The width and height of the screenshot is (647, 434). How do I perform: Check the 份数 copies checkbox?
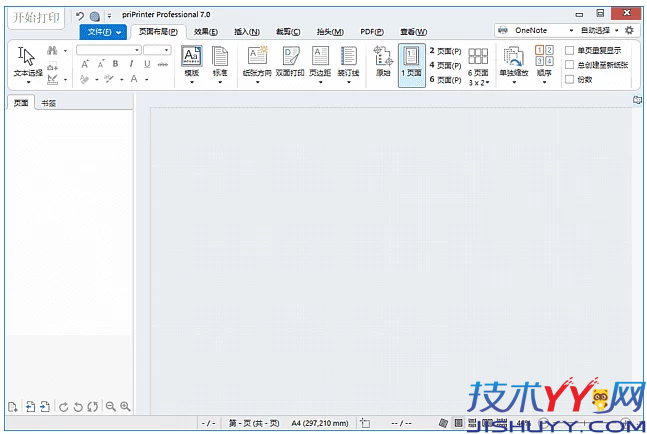(569, 80)
